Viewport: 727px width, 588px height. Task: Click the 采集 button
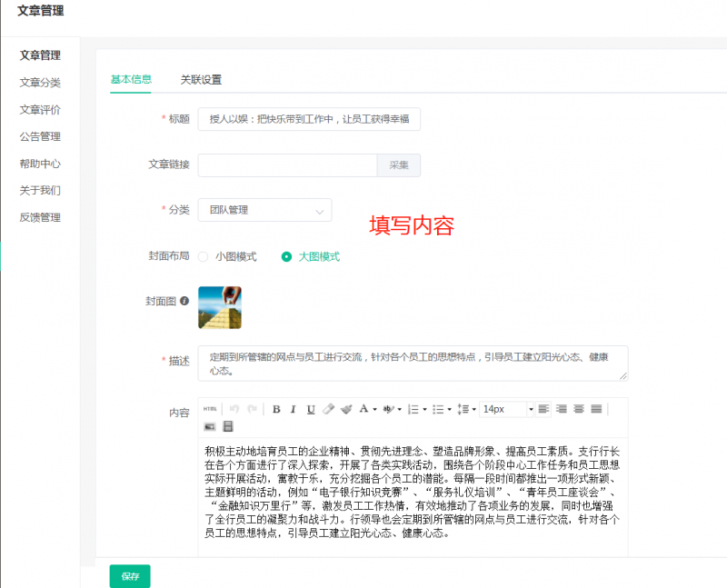click(x=399, y=165)
